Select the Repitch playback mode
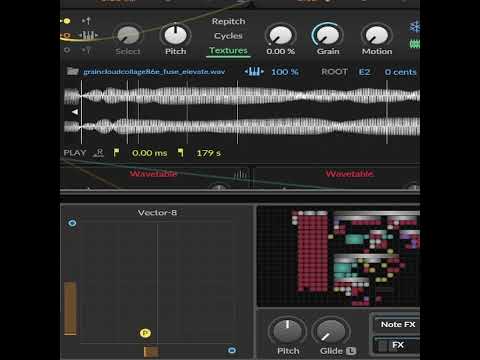 [x=228, y=21]
